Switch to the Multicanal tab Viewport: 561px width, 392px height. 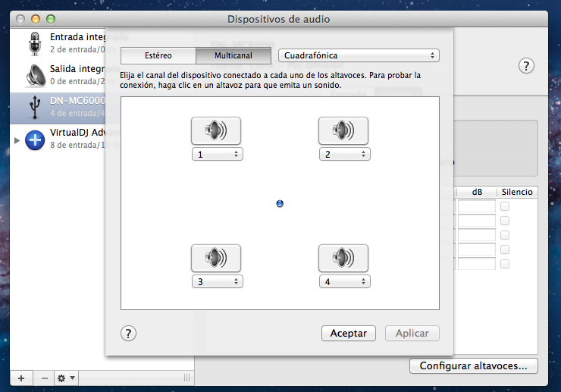[x=233, y=55]
